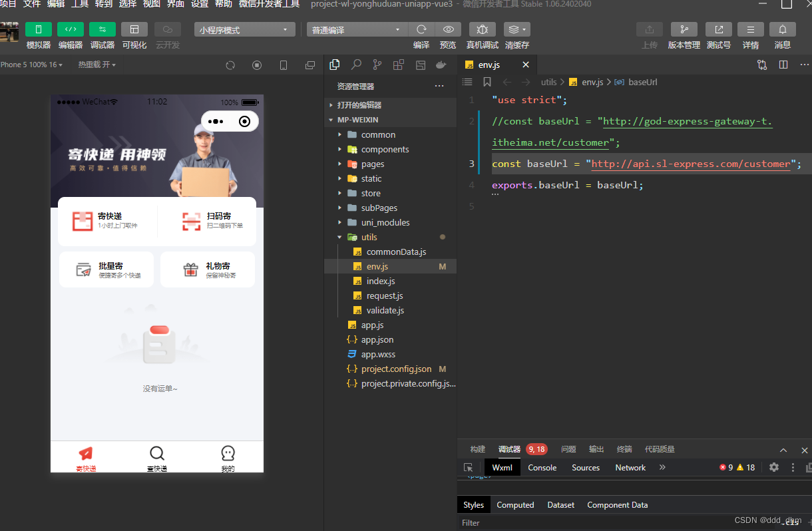
Task: Click the element inspector picker icon
Action: point(469,468)
